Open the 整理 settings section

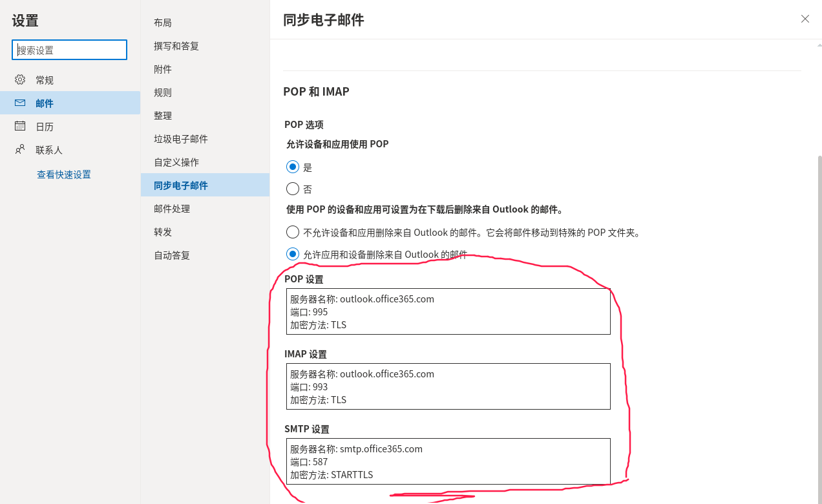click(x=205, y=116)
